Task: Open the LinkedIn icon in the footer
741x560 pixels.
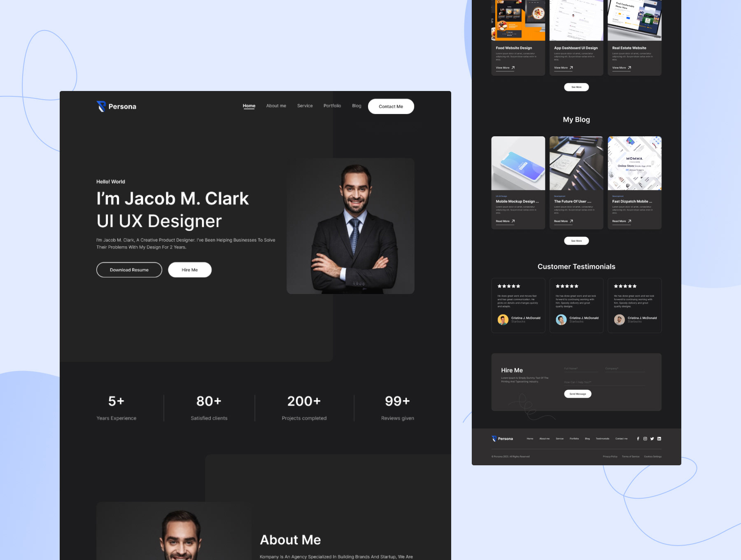Action: (659, 439)
